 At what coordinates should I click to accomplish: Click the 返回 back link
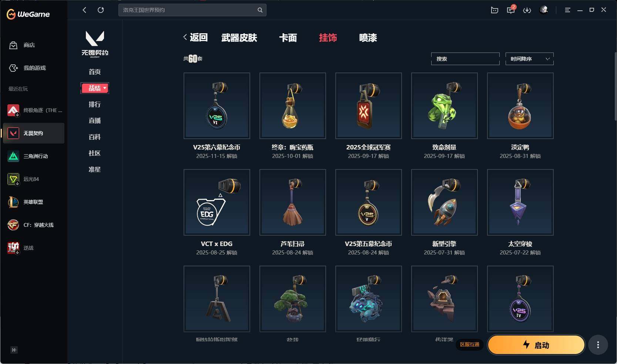tap(195, 37)
